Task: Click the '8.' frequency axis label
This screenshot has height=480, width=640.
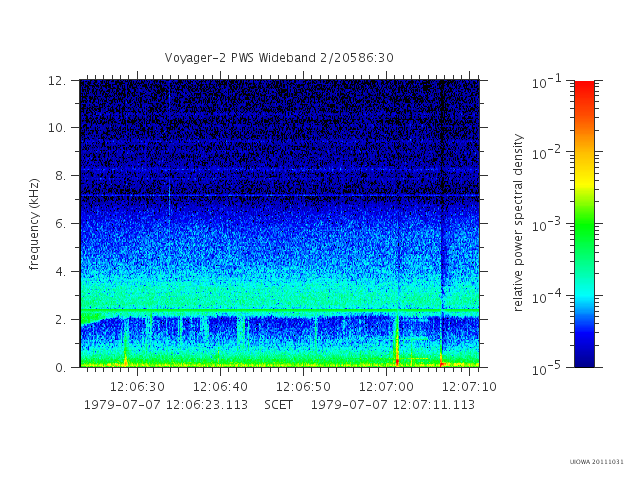Action: [60, 176]
